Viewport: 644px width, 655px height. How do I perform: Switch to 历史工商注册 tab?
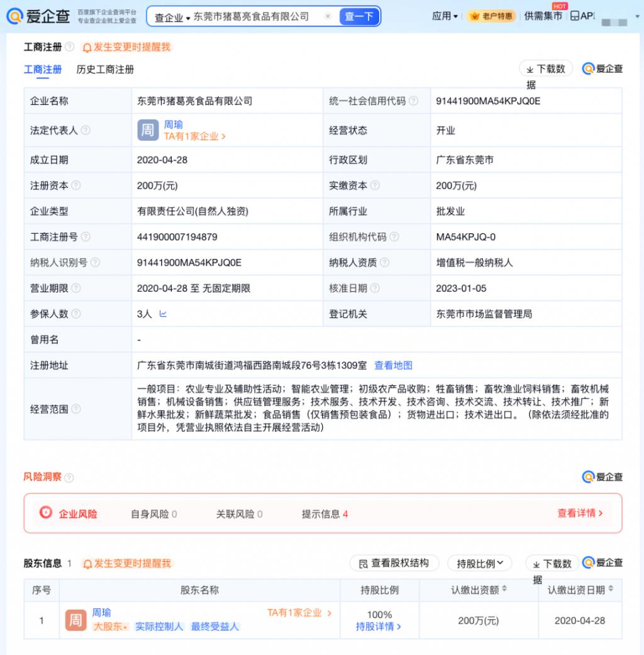coord(105,70)
